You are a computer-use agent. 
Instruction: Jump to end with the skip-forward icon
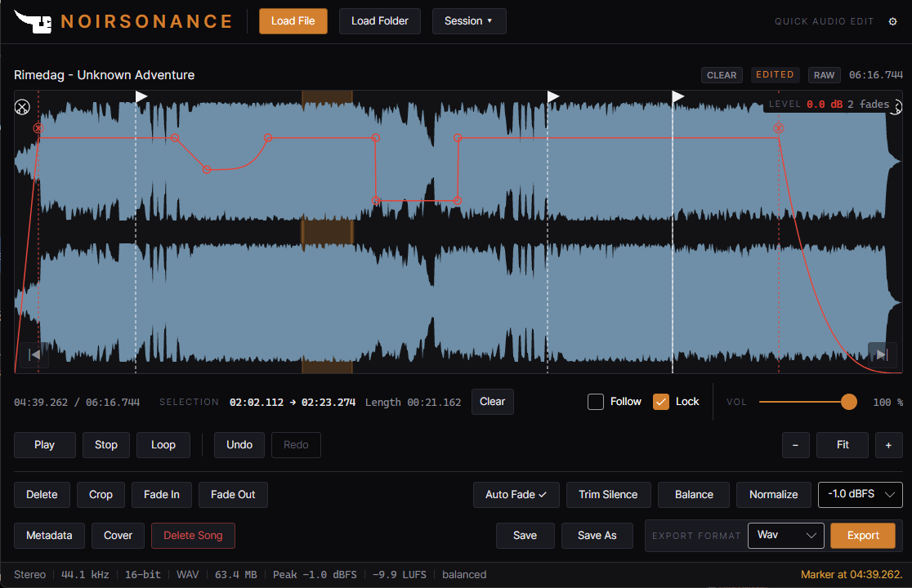(x=882, y=354)
